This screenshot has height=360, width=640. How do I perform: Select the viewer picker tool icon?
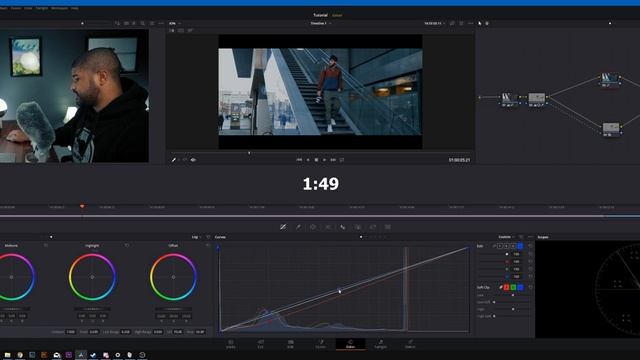(174, 160)
